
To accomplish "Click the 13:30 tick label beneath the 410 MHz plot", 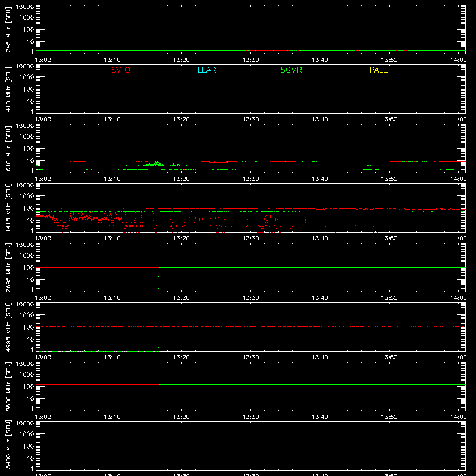I will coord(250,120).
